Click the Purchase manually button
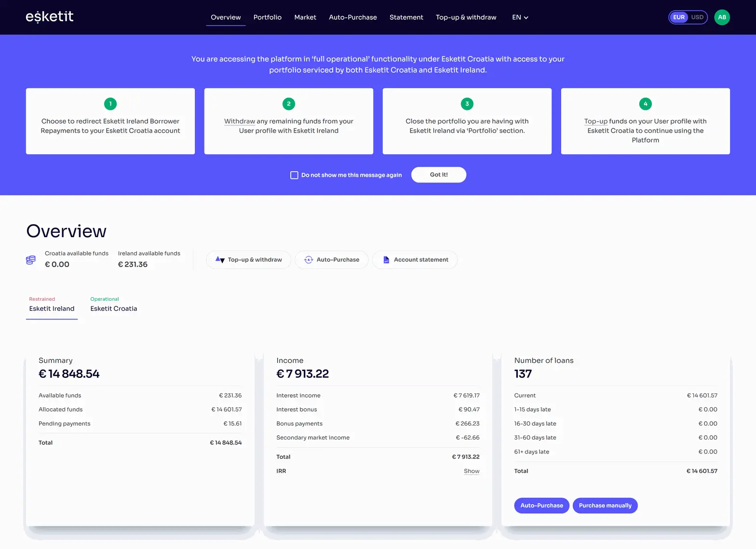This screenshot has height=549, width=756. (x=605, y=506)
